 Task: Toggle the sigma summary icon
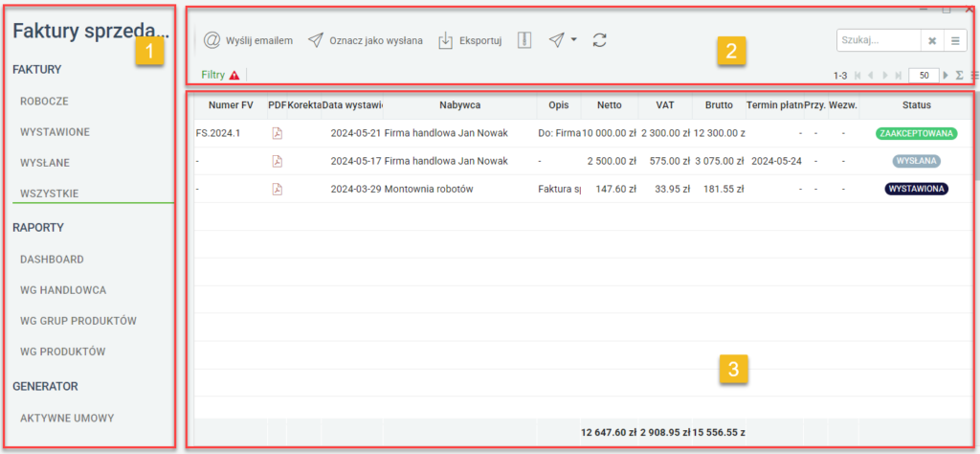(x=959, y=75)
